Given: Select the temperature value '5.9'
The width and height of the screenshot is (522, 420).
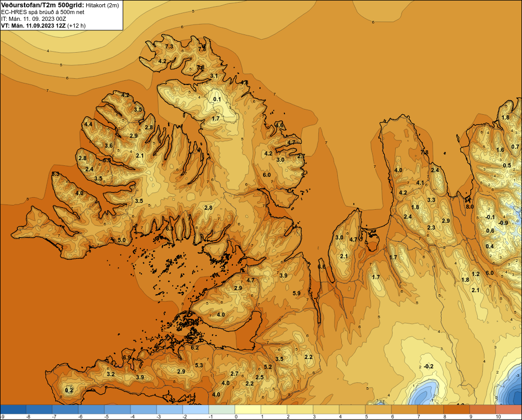Looking at the screenshot, I should pos(296,293).
